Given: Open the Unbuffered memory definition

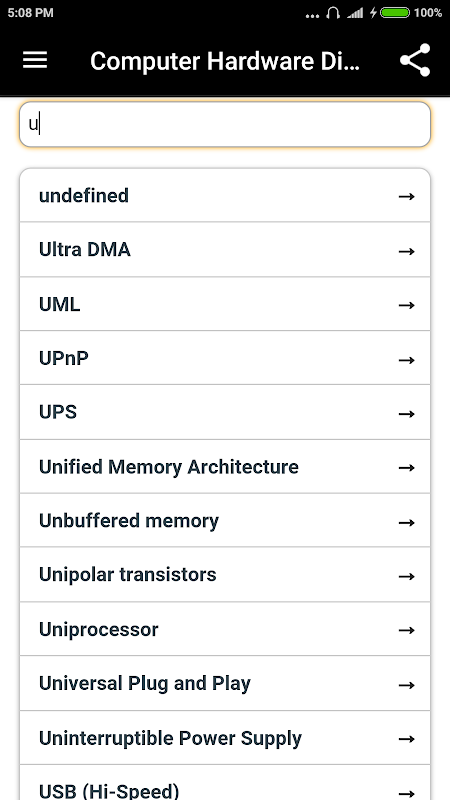Looking at the screenshot, I should coord(225,520).
